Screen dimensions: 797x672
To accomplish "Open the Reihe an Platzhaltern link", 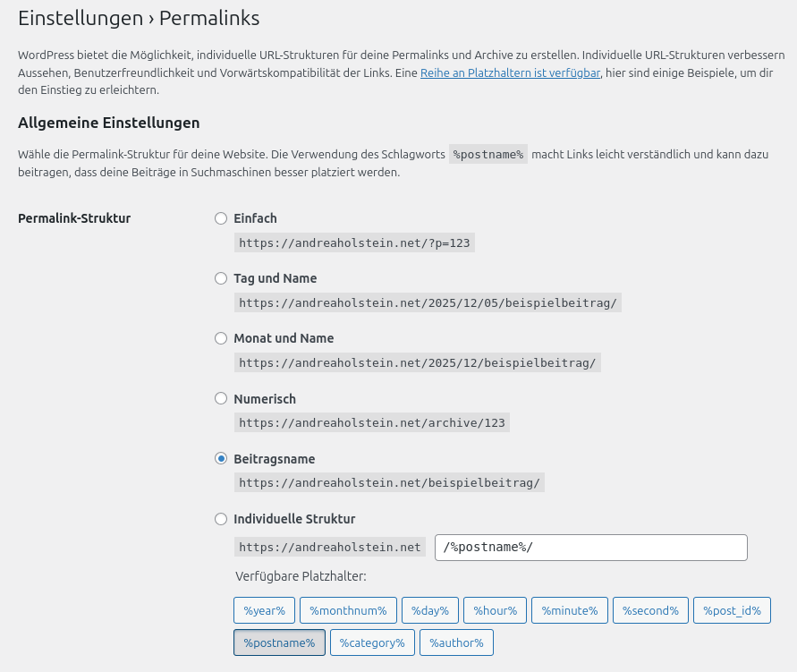I will (510, 72).
